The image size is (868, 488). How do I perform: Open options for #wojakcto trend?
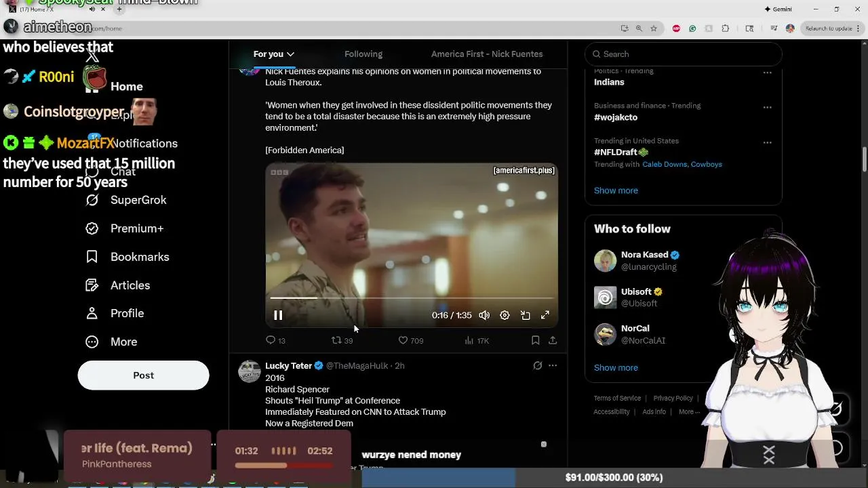(767, 107)
